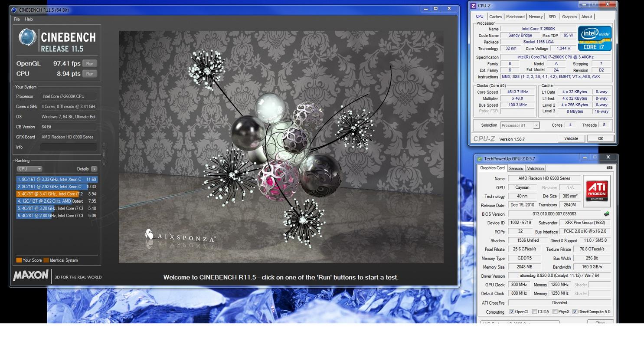Switch to the SPD tab in CPU-Z

552,16
